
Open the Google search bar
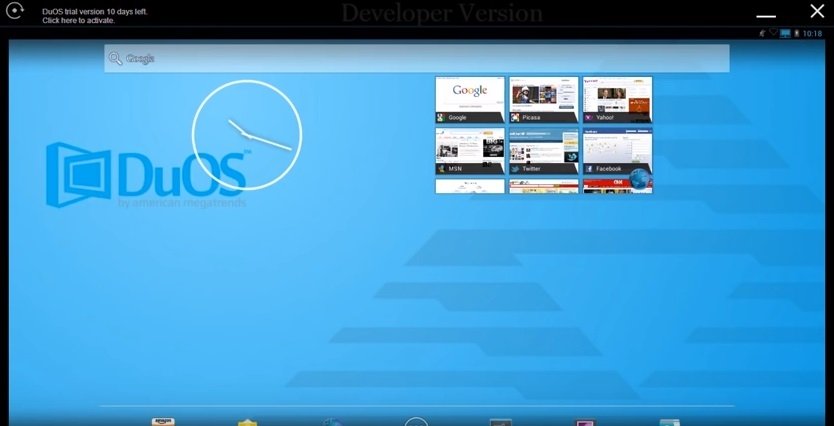click(x=416, y=59)
